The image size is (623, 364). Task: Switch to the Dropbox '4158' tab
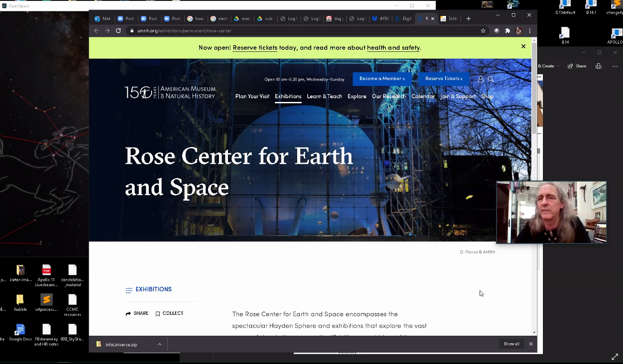coord(380,19)
